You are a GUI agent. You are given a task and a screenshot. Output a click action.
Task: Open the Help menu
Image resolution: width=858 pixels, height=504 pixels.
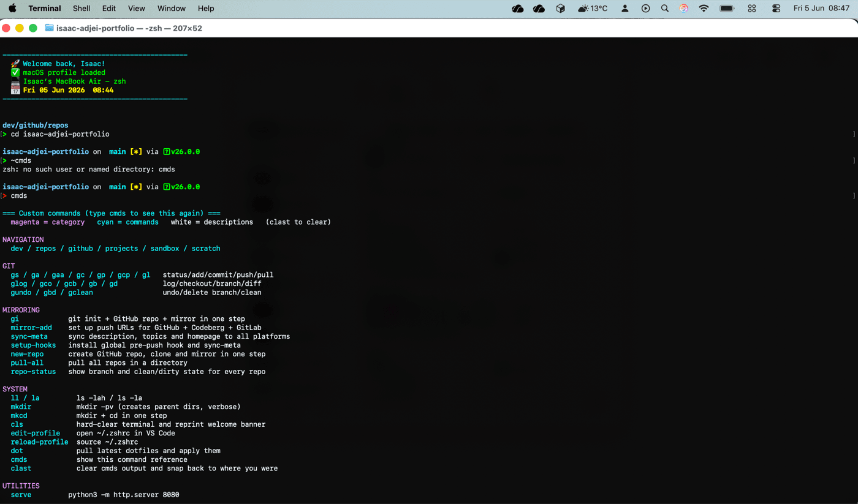pos(206,9)
